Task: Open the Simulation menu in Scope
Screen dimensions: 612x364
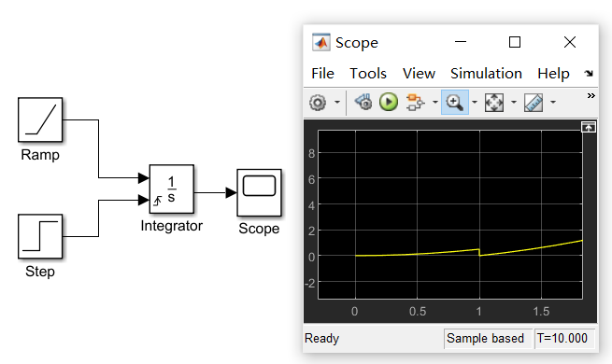Action: pyautogui.click(x=486, y=74)
